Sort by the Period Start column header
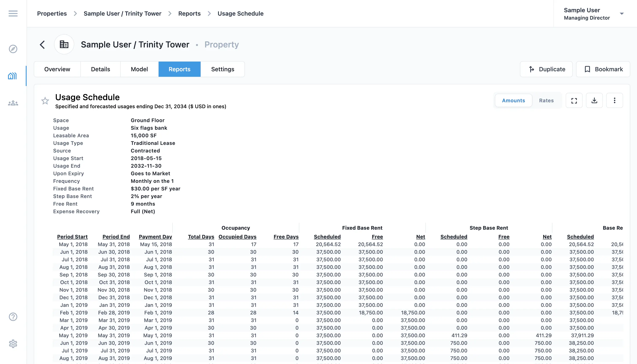 pyautogui.click(x=72, y=237)
